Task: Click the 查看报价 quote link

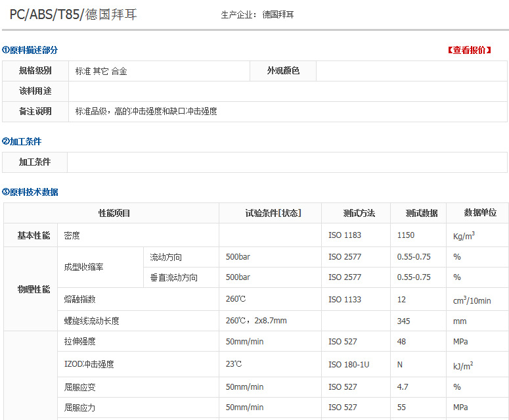Action: 469,50
